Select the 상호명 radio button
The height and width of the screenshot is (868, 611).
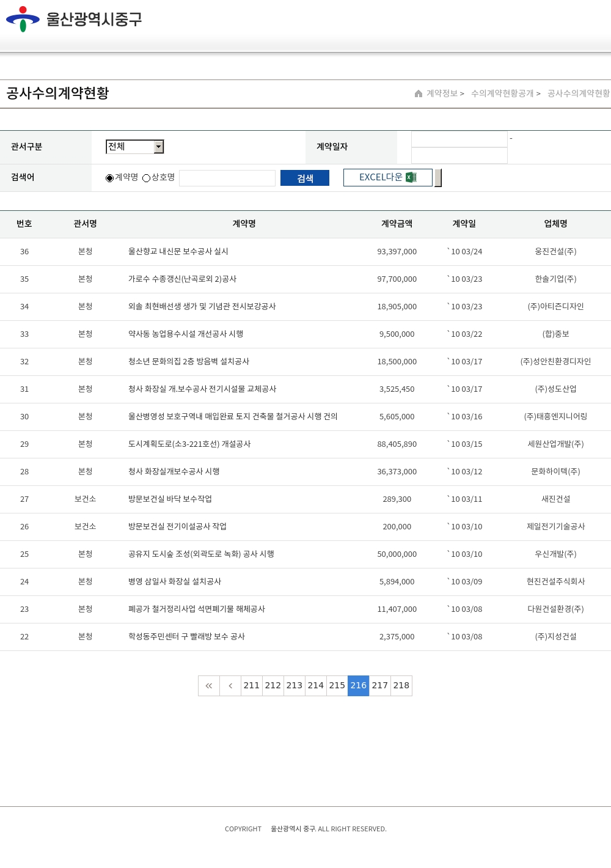click(x=147, y=178)
